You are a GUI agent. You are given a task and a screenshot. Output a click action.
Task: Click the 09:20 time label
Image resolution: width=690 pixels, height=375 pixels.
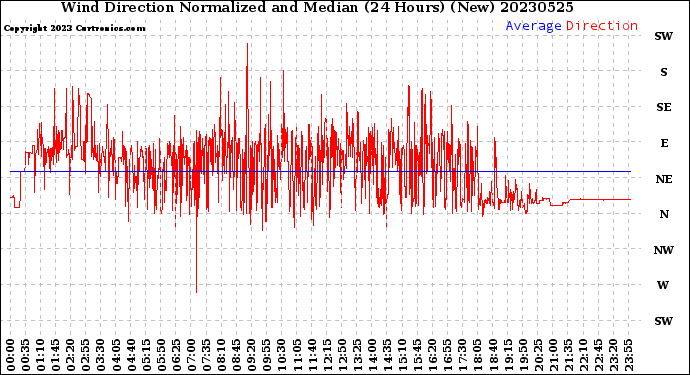point(251,355)
